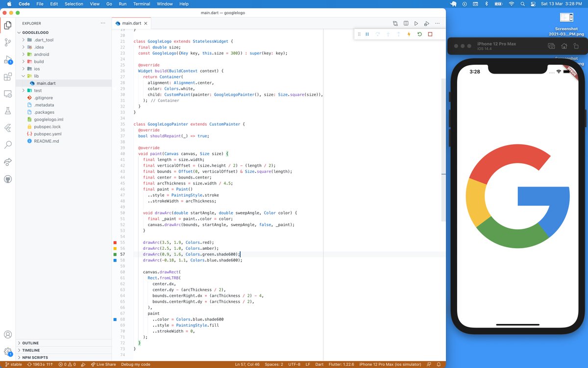Trigger Flutter Hot Reload lightning icon
Screen dimensions: 588x368
click(409, 34)
